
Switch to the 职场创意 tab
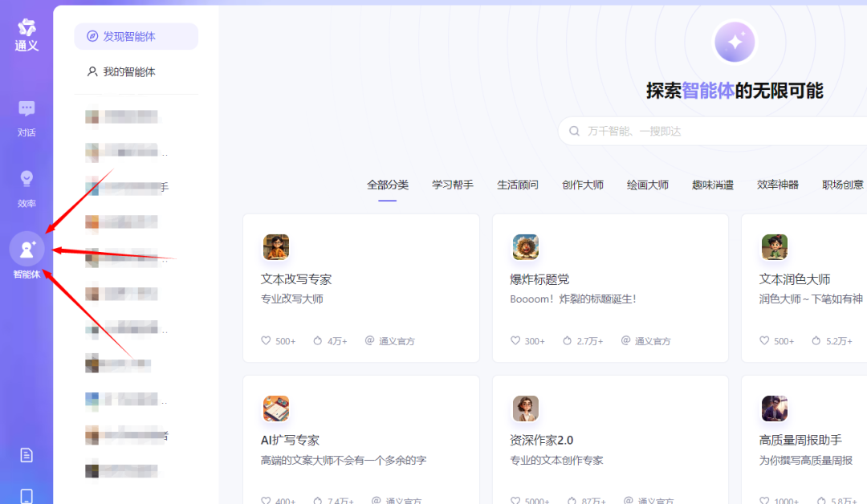(843, 185)
